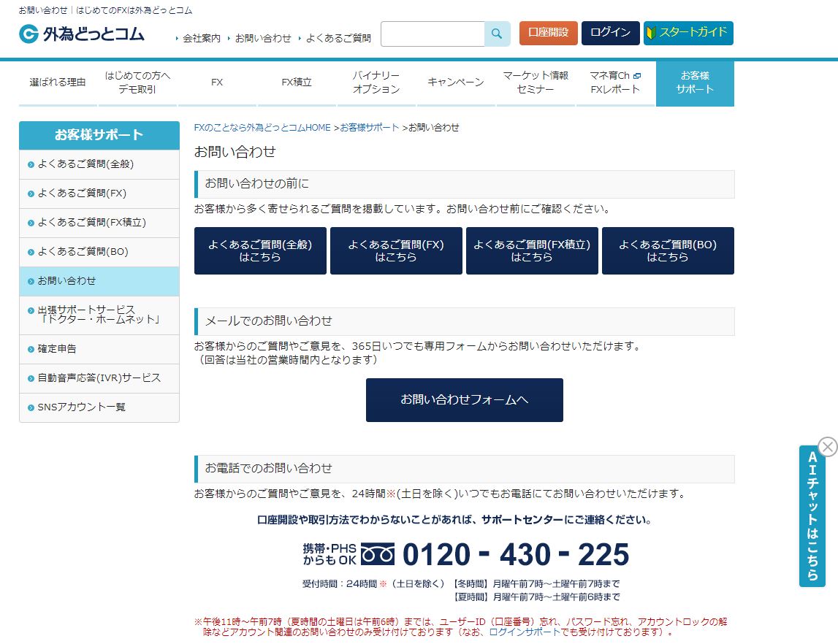
Task: Select the はじめての方へ デモ取引 nav tab
Action: click(137, 83)
